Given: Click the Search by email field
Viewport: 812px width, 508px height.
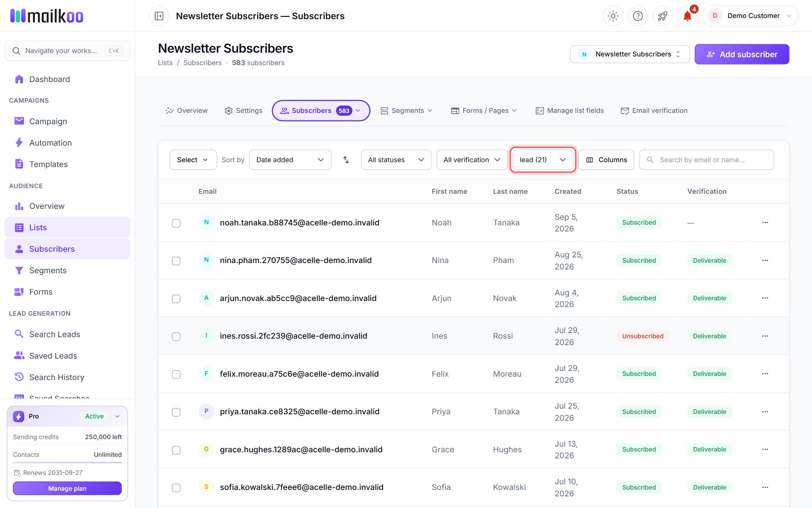Looking at the screenshot, I should [706, 160].
